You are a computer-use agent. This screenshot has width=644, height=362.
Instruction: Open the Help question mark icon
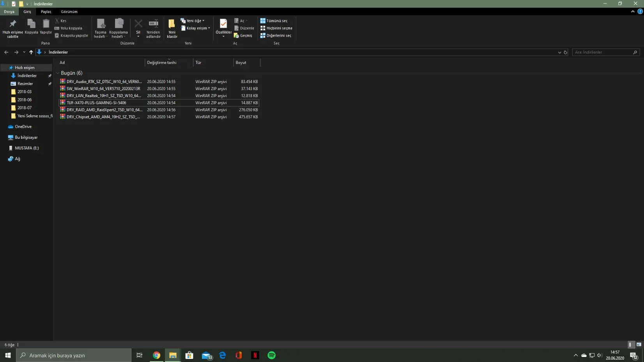[640, 12]
